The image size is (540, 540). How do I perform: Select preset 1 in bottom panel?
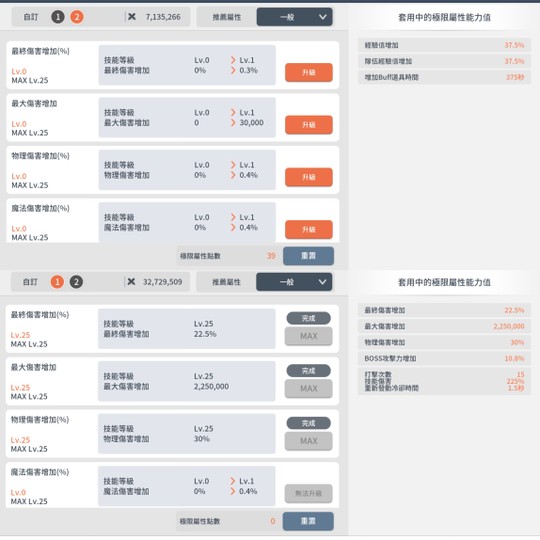pos(57,282)
